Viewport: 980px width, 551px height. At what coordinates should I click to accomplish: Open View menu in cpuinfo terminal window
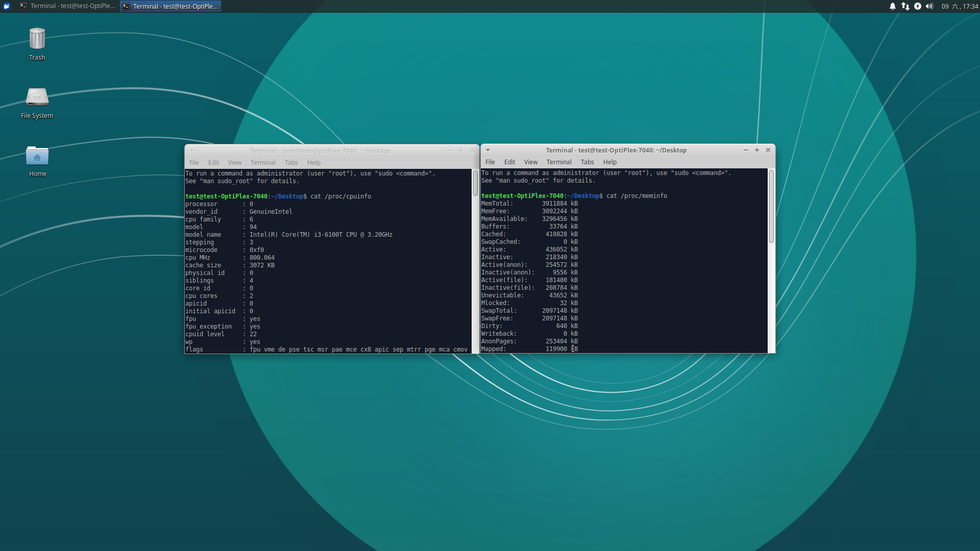tap(235, 162)
